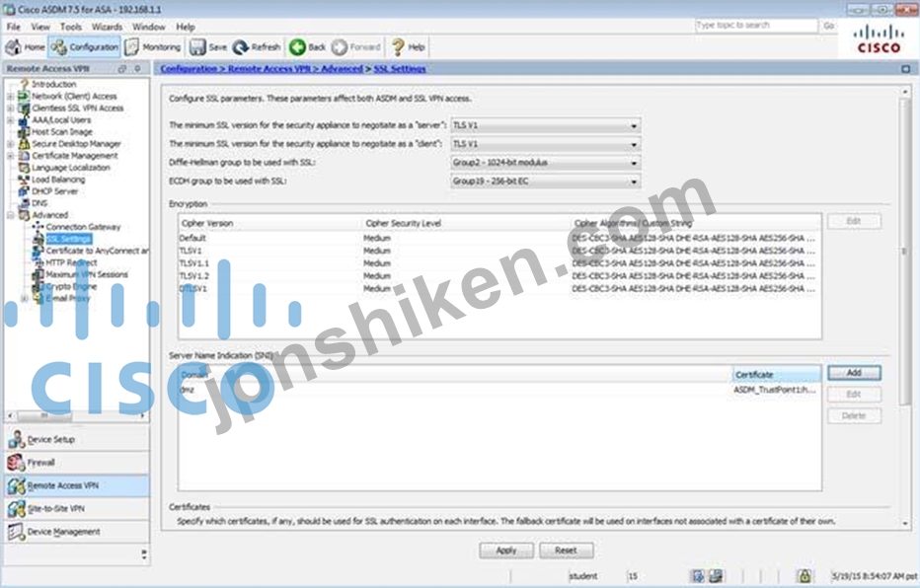Expand AAA/Local Users node

[10, 120]
